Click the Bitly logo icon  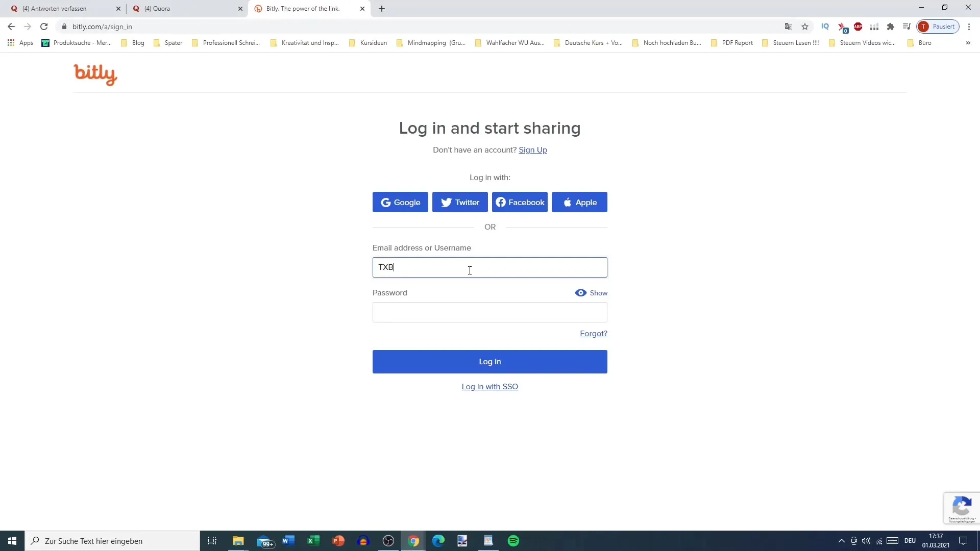95,74
